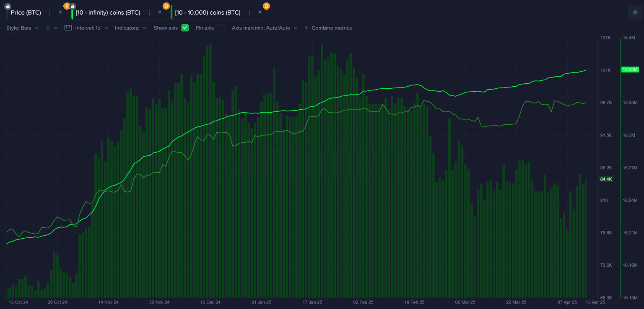This screenshot has width=644, height=309.
Task: Remove the Price (BTC) metric
Action: pos(60,13)
